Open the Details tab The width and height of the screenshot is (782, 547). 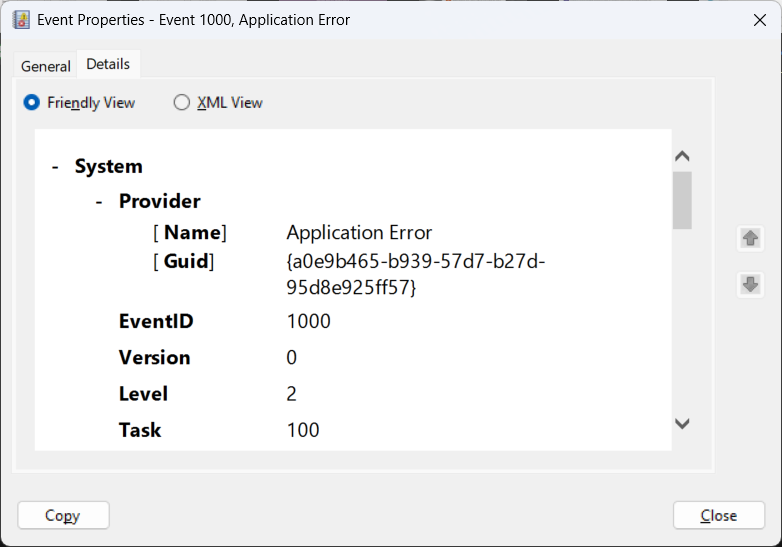108,64
